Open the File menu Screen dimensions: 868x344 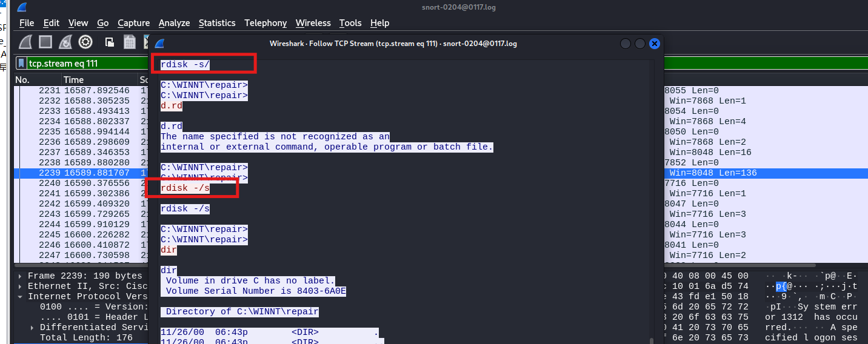27,23
